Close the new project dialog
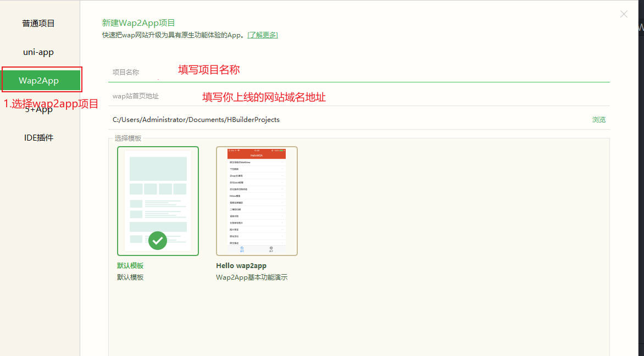644x356 pixels. click(624, 14)
